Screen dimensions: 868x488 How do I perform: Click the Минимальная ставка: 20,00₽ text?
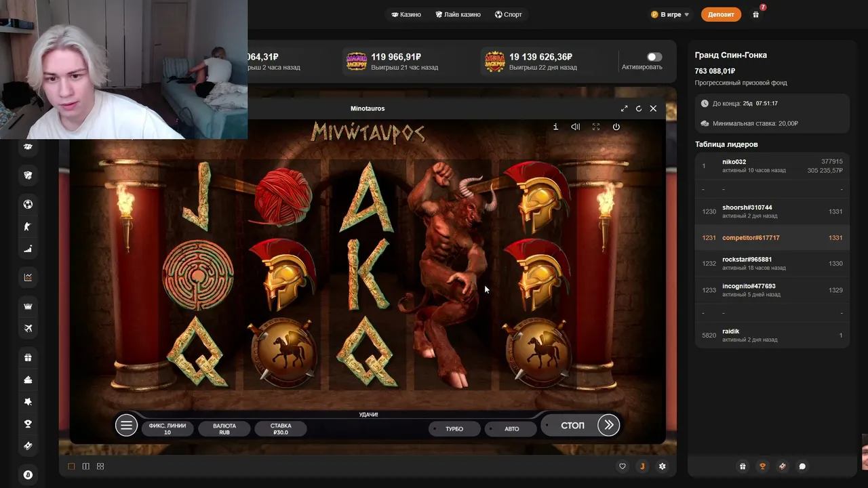click(x=755, y=123)
